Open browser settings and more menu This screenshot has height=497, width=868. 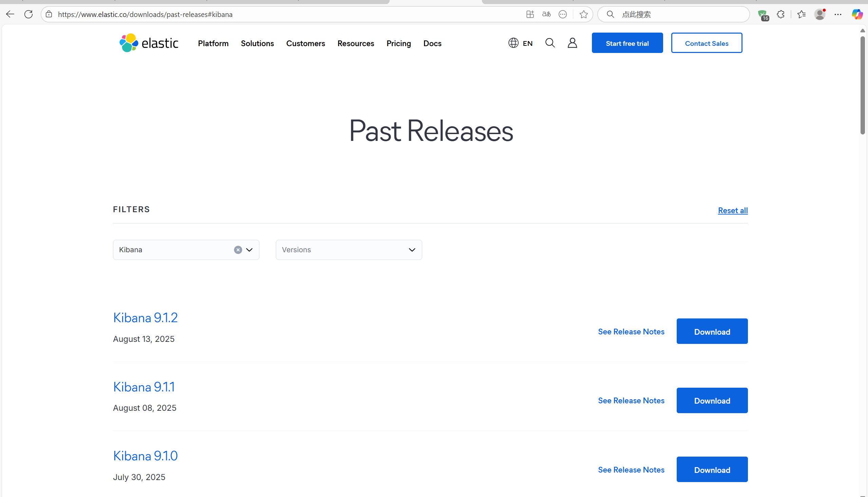coord(838,14)
